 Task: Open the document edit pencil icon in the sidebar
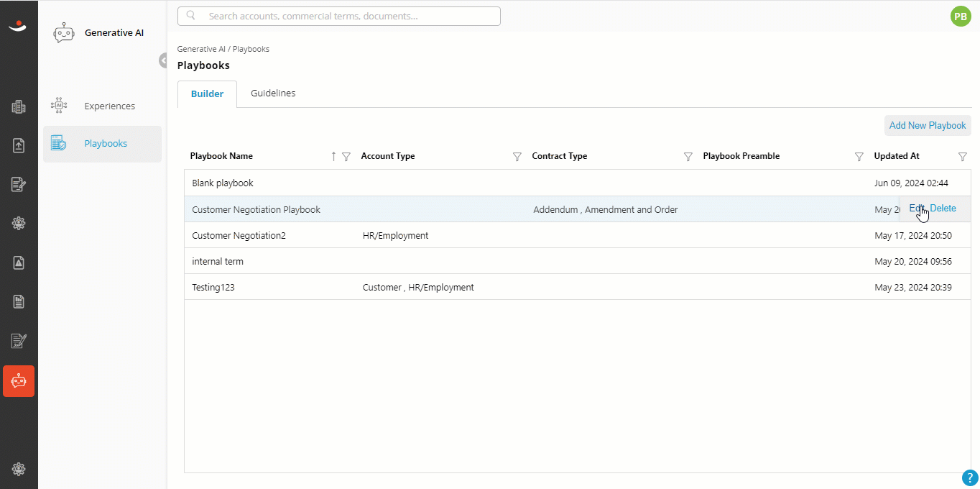(x=19, y=185)
